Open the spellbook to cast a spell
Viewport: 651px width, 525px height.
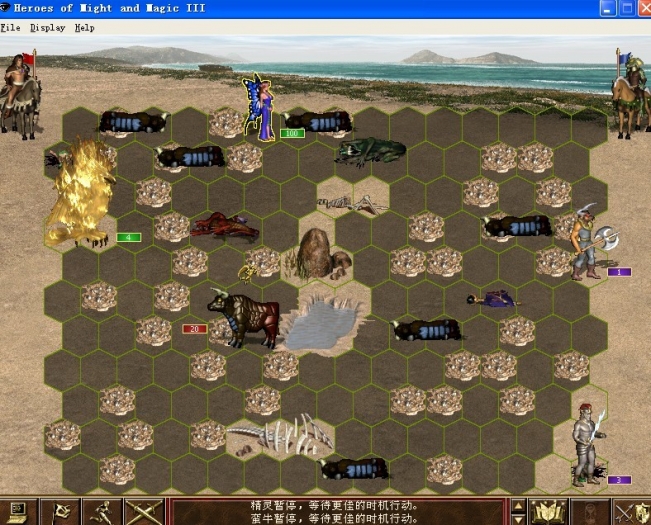tap(548, 513)
